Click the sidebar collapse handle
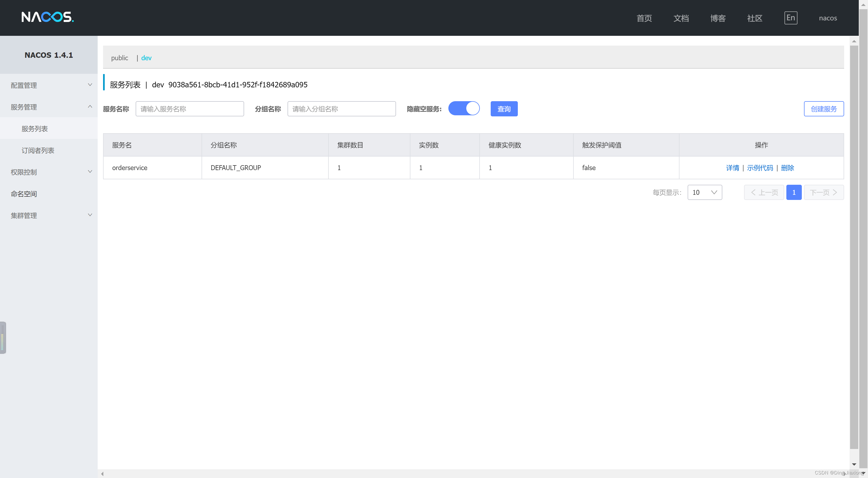 (3, 337)
